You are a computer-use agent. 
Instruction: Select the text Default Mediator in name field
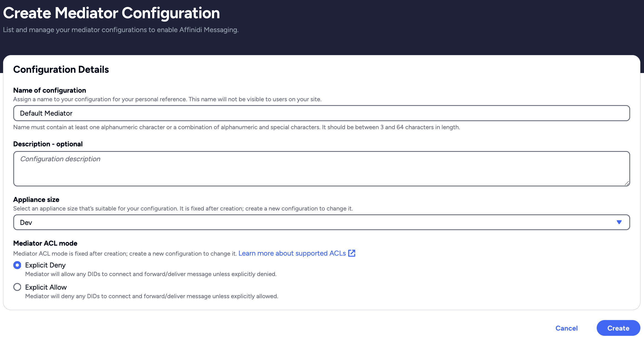[x=46, y=113]
